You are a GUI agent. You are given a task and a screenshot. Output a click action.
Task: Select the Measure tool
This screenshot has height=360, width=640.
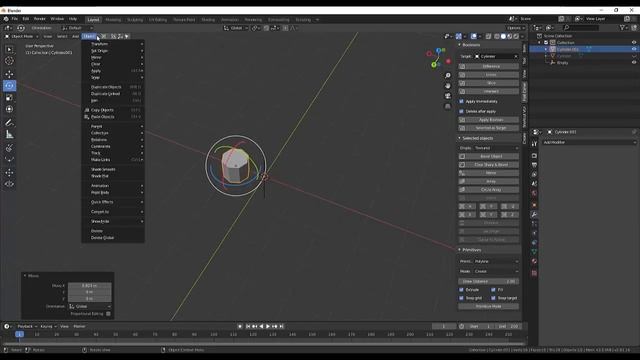click(x=9, y=134)
